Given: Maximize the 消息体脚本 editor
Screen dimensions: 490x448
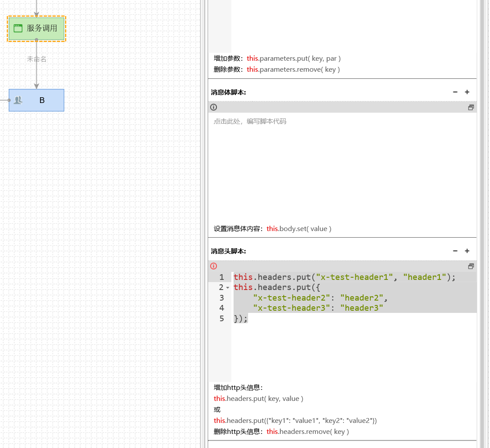Looking at the screenshot, I should point(471,107).
